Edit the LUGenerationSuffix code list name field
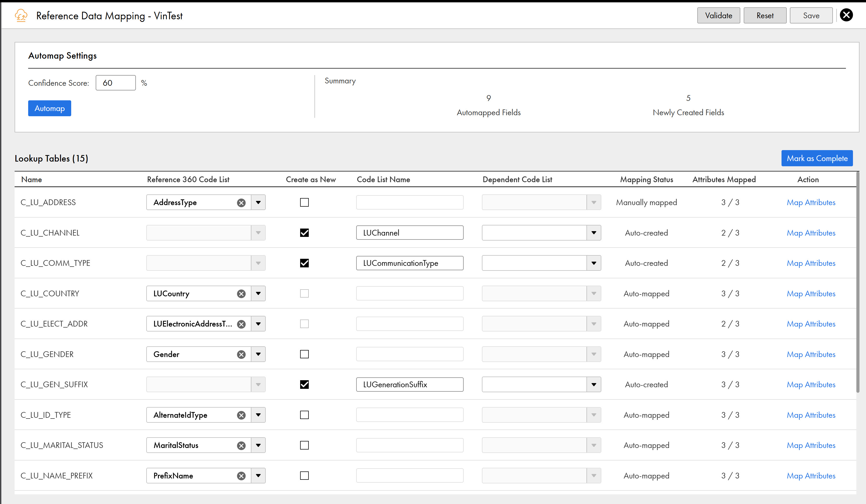Viewport: 866px width, 504px height. coord(410,385)
